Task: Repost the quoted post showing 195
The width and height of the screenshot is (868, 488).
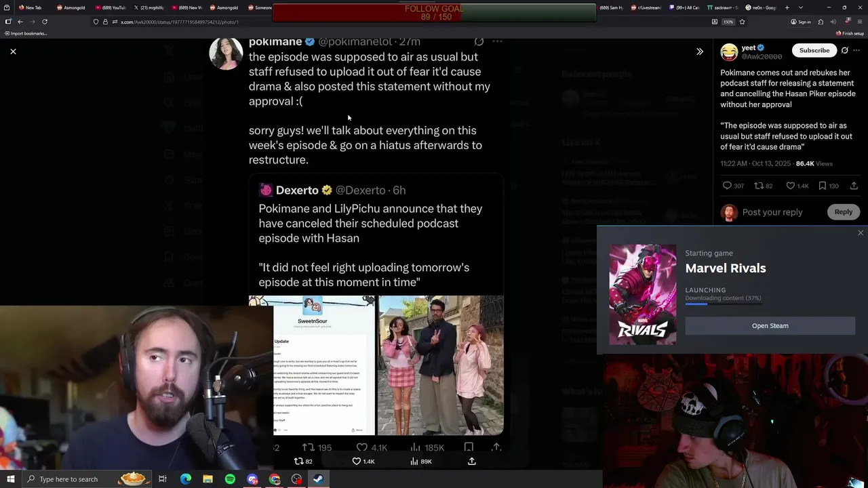Action: point(308,447)
